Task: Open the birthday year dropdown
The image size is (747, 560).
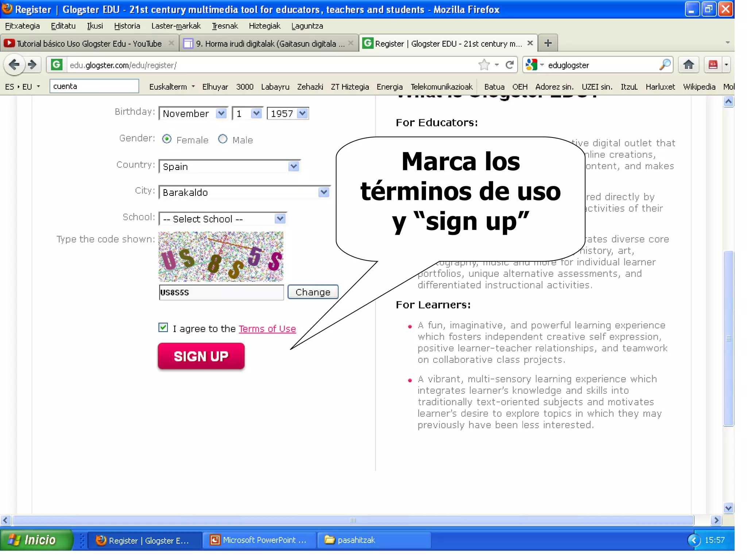Action: (302, 113)
